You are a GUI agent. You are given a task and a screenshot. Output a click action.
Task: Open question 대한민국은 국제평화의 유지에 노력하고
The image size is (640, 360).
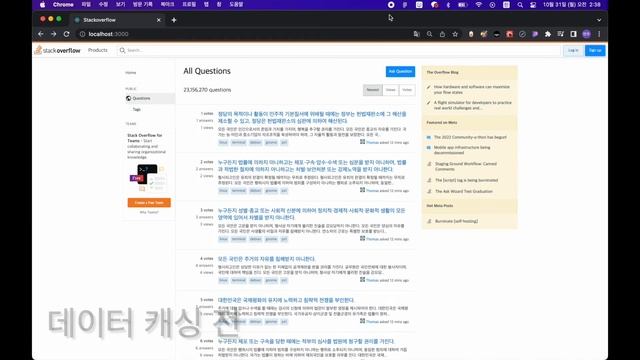(x=286, y=300)
